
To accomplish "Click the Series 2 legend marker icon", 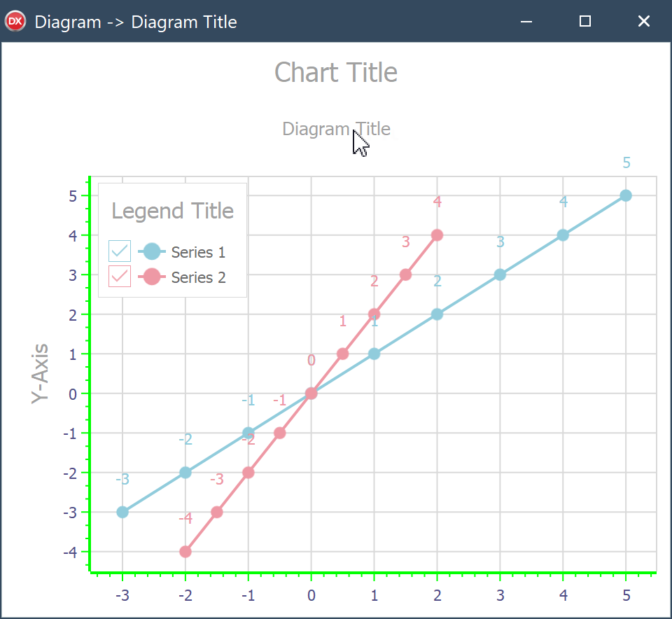I will pyautogui.click(x=151, y=277).
